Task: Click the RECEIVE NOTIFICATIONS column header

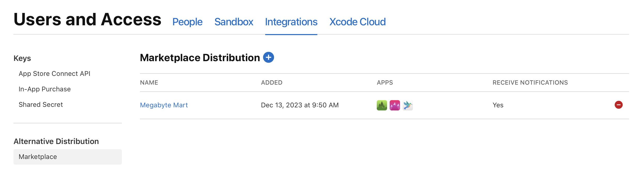Action: (x=530, y=83)
